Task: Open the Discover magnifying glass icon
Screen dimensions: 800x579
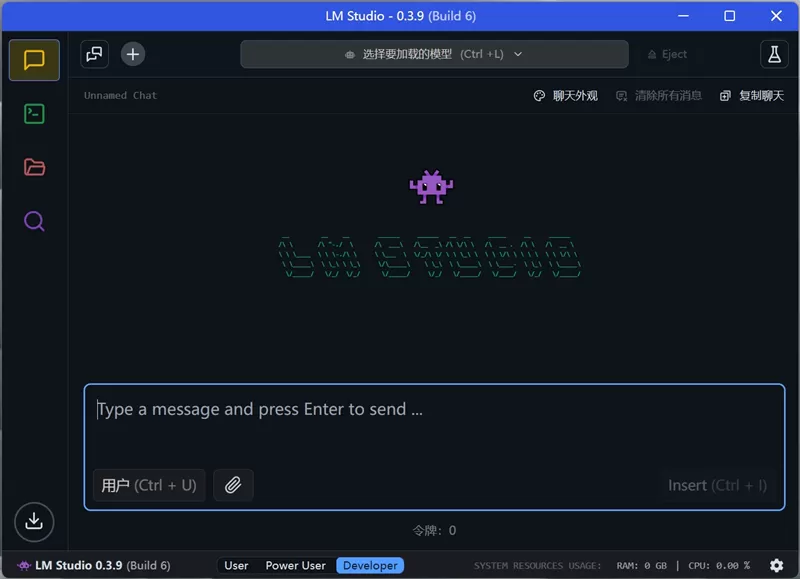Action: coord(34,221)
